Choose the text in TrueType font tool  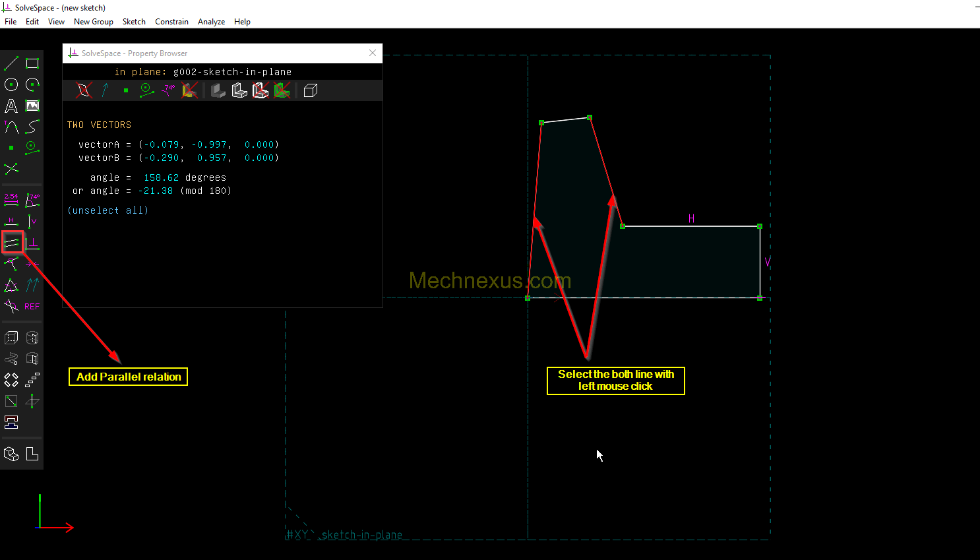tap(11, 106)
